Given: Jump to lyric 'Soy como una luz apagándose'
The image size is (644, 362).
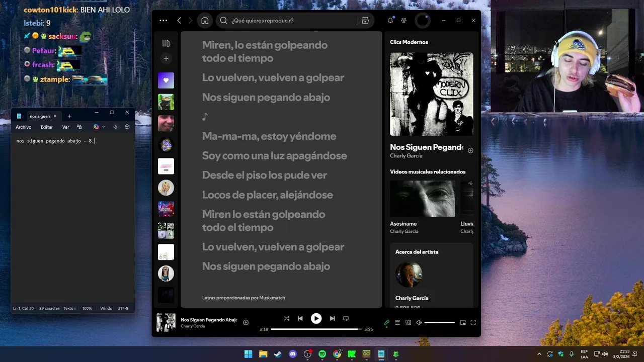Looking at the screenshot, I should pos(275,156).
